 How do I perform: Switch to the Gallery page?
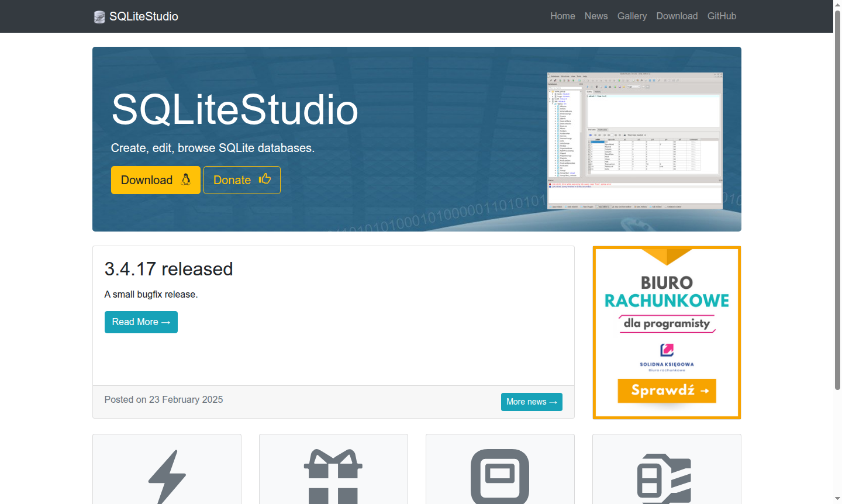pyautogui.click(x=631, y=16)
